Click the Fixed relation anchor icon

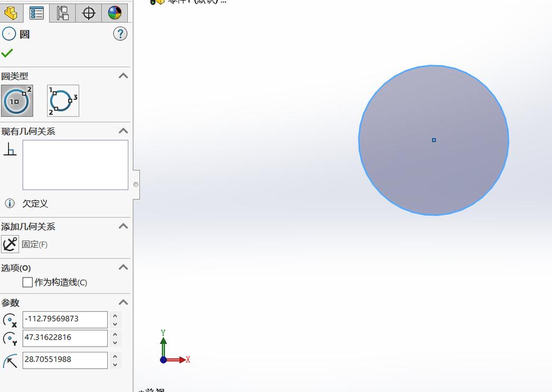click(x=10, y=244)
